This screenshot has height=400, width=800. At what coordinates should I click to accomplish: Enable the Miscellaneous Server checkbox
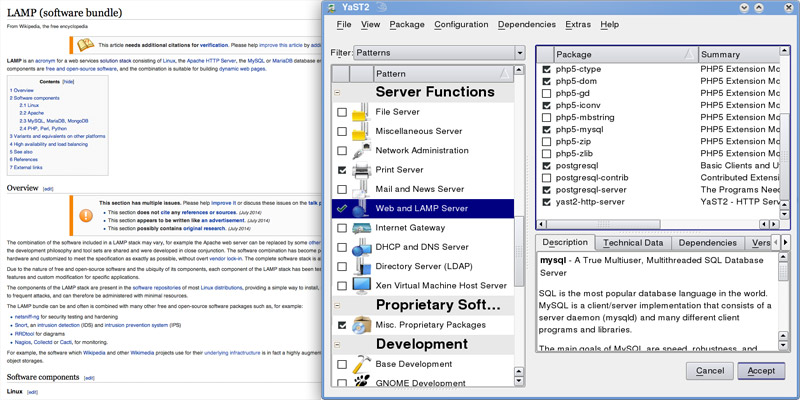342,132
